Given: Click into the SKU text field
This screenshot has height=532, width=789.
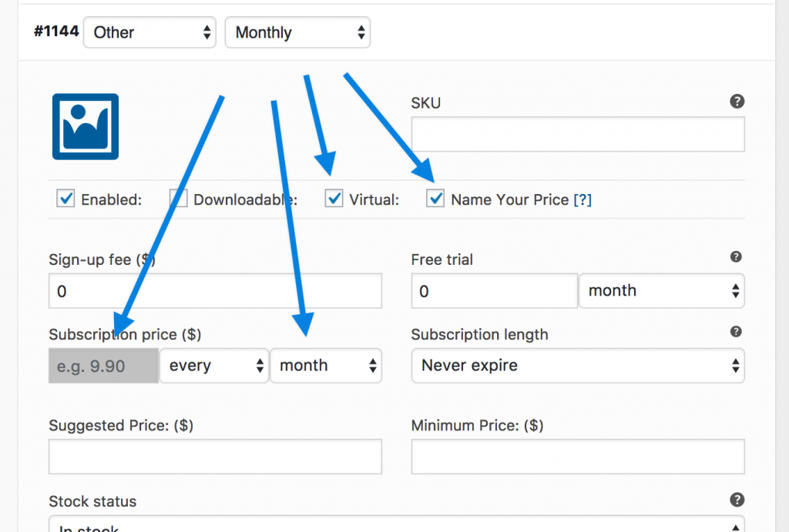Looking at the screenshot, I should pyautogui.click(x=578, y=134).
